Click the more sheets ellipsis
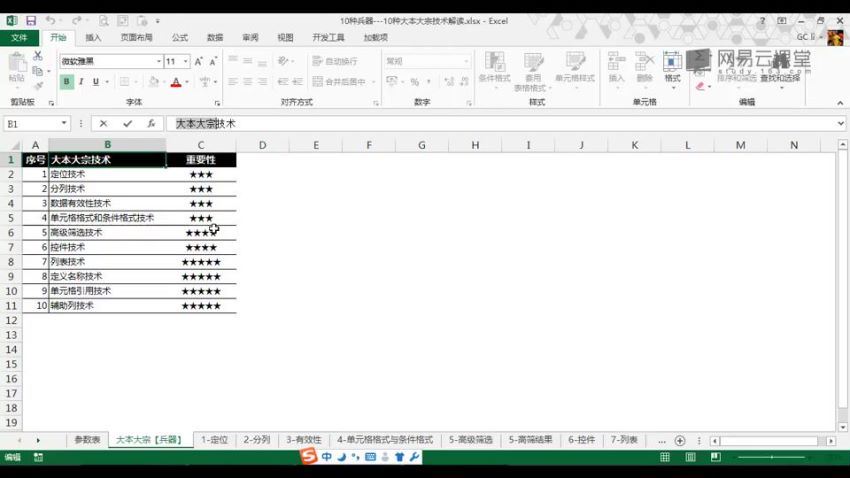 [x=661, y=441]
